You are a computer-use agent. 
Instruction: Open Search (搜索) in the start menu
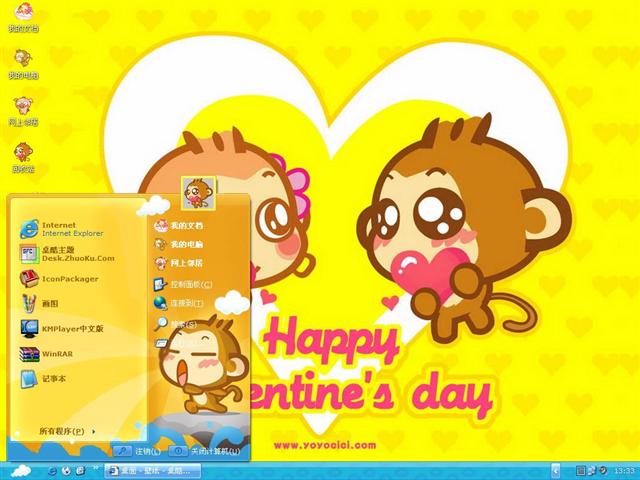click(x=176, y=324)
